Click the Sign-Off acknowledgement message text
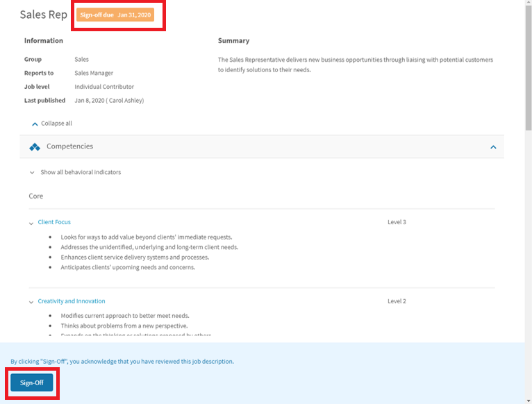Viewport: 532px width, 404px height. [122, 361]
